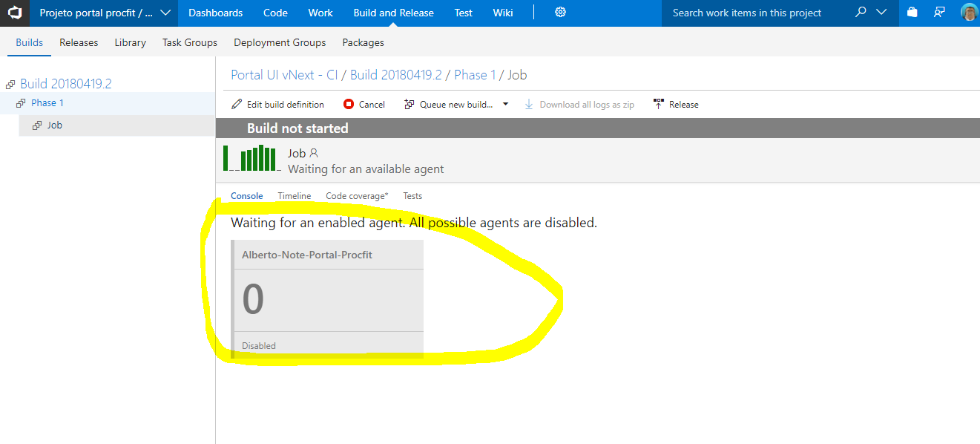
Task: Expand the project name dropdown chevron
Action: click(x=165, y=13)
